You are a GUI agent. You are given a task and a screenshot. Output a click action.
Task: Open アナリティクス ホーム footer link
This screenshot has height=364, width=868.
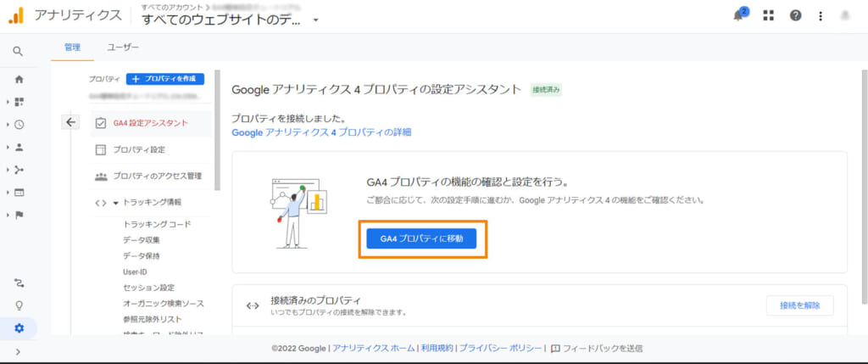point(374,349)
